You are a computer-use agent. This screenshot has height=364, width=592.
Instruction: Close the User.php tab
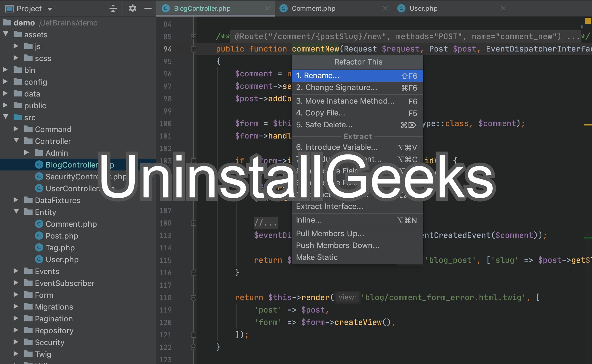(503, 8)
